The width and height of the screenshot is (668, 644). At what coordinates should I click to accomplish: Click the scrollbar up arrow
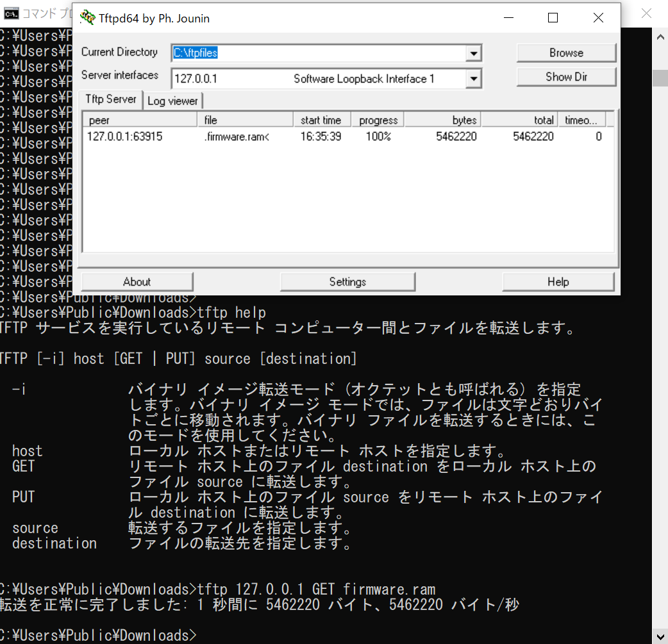pyautogui.click(x=661, y=37)
